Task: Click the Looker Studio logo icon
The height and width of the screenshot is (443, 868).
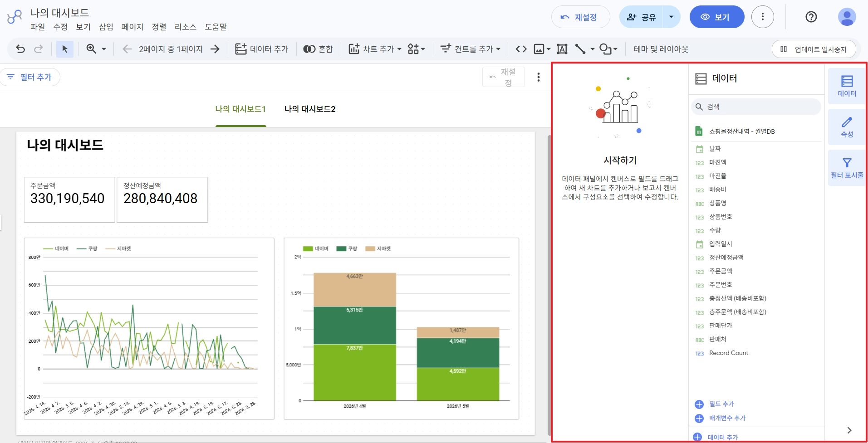Action: coord(15,17)
